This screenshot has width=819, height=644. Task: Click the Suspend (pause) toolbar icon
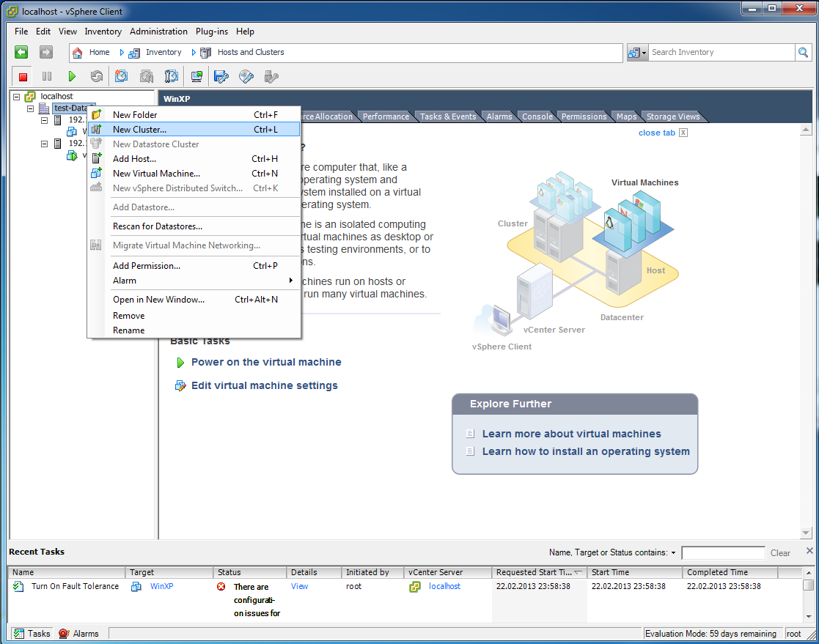(47, 77)
